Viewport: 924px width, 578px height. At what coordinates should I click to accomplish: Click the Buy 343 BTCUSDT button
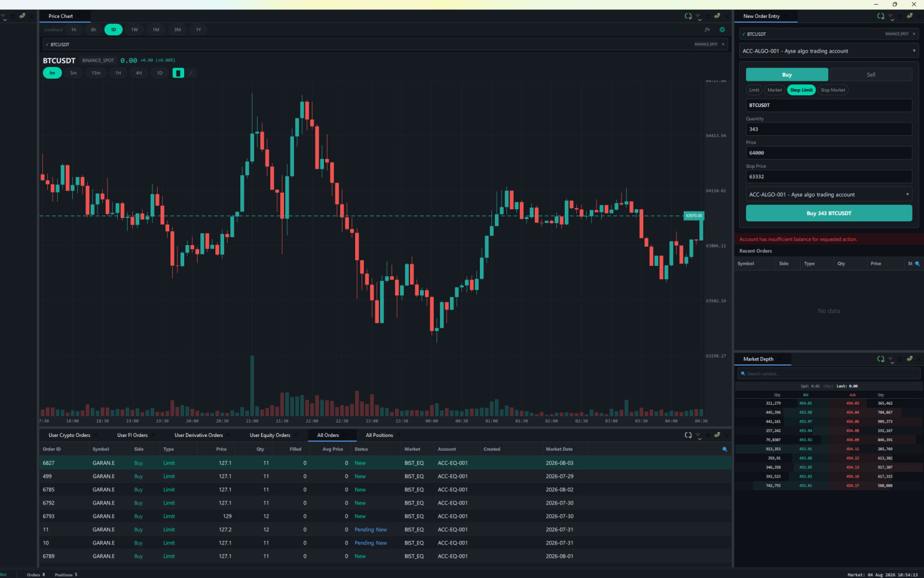pyautogui.click(x=829, y=213)
